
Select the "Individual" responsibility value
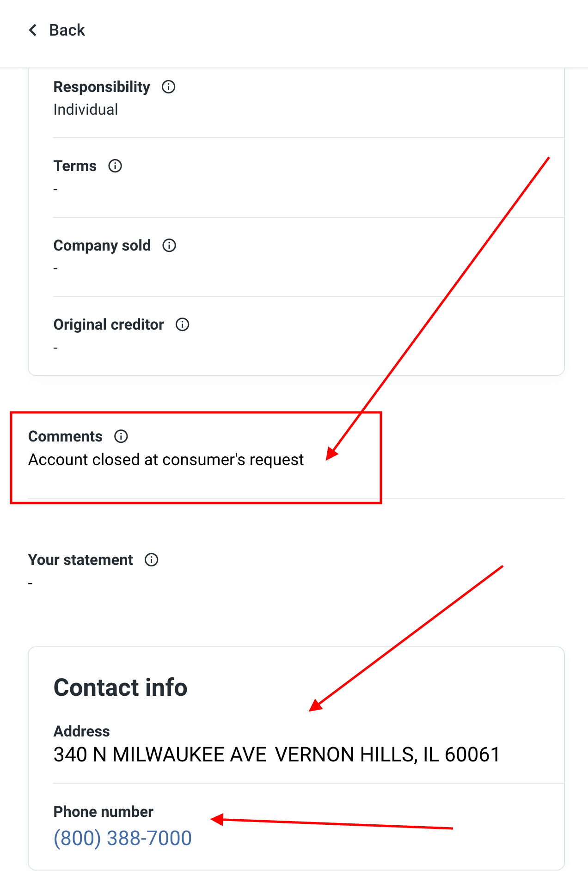tap(86, 110)
